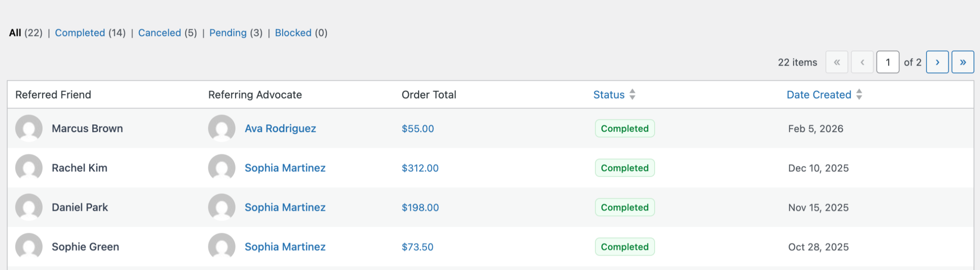Click Daniel Park's avatar icon
Screen dimensions: 980x270
[x=29, y=207]
